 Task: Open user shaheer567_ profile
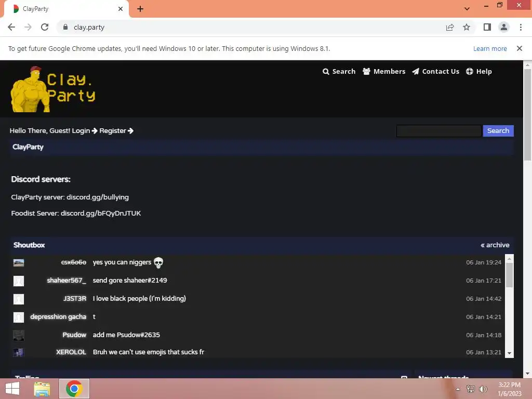pos(66,280)
